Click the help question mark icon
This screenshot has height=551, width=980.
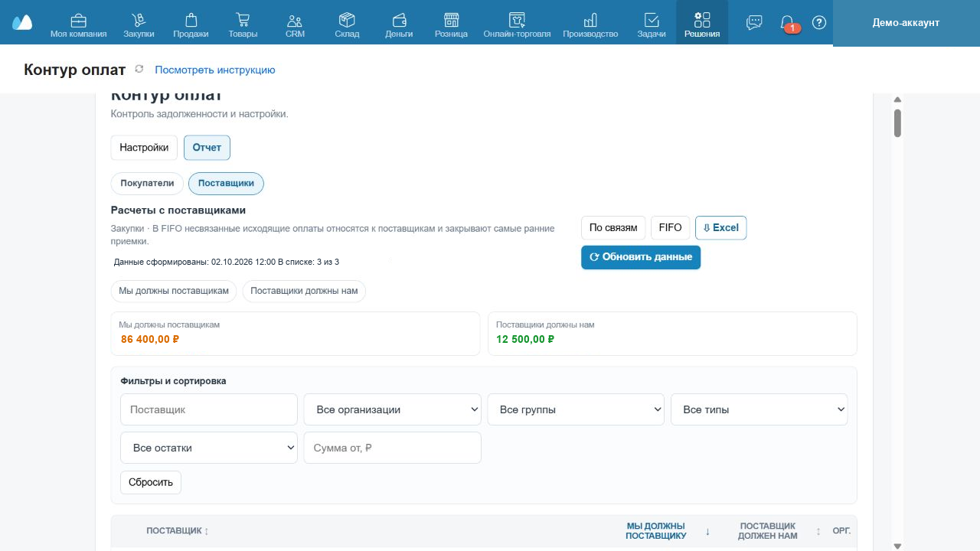[x=819, y=22]
